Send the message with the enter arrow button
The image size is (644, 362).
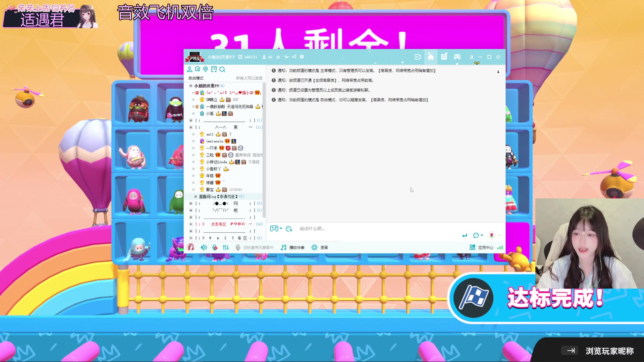pyautogui.click(x=465, y=235)
